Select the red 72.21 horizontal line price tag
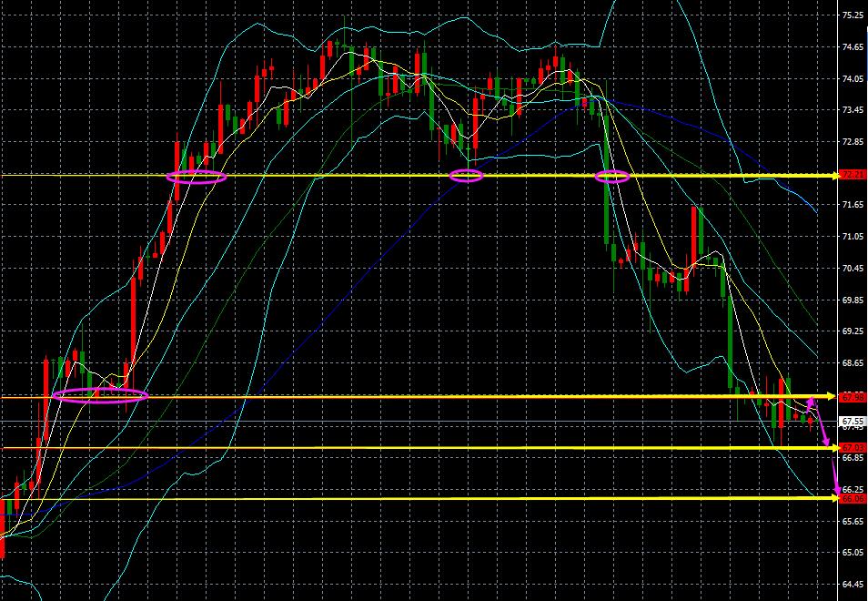Image resolution: width=868 pixels, height=601 pixels. pos(853,176)
